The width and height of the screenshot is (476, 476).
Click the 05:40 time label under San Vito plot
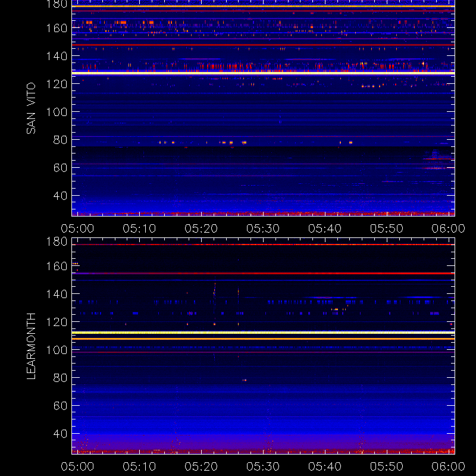(x=325, y=228)
